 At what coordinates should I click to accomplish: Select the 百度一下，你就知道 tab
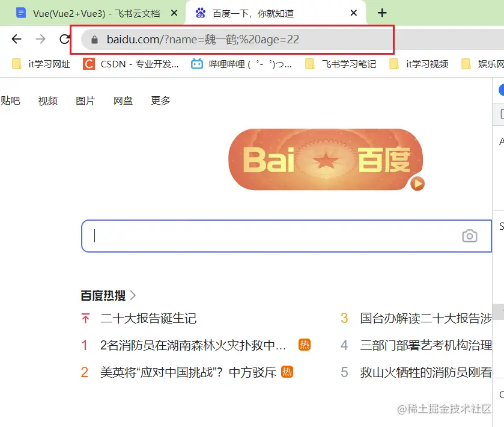(x=253, y=13)
